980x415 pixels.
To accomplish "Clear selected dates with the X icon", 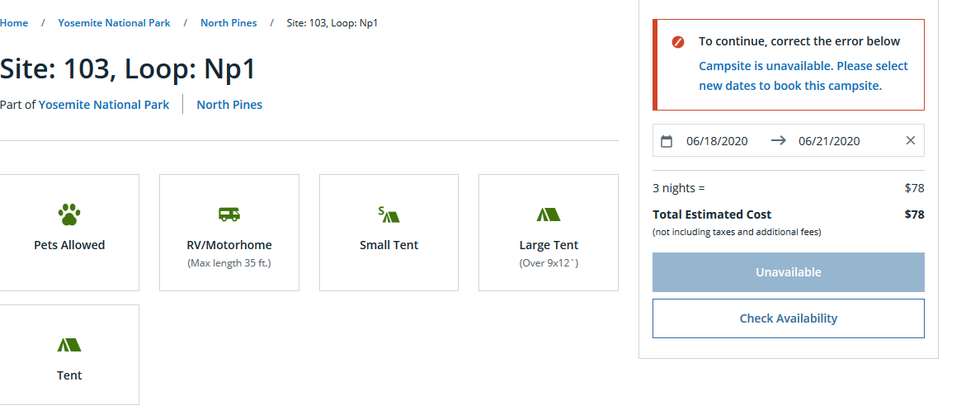I will coord(911,140).
